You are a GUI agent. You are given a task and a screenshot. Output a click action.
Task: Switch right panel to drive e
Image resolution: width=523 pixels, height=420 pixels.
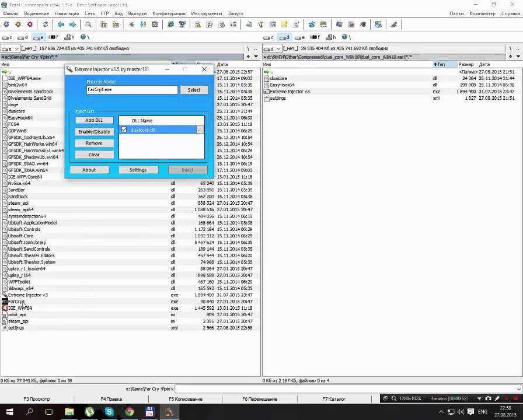(300, 37)
